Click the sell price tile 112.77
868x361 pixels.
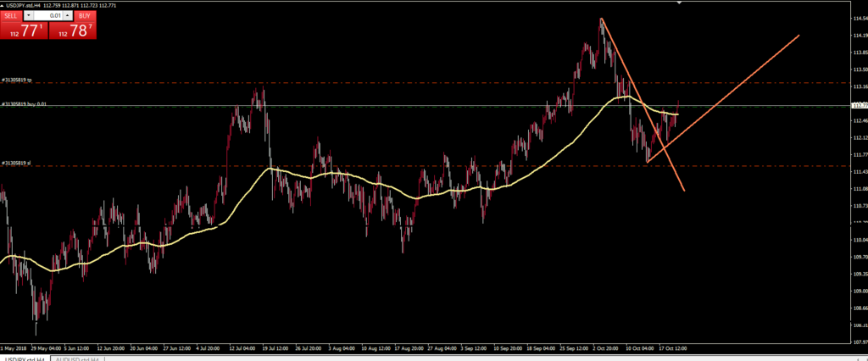pyautogui.click(x=25, y=31)
